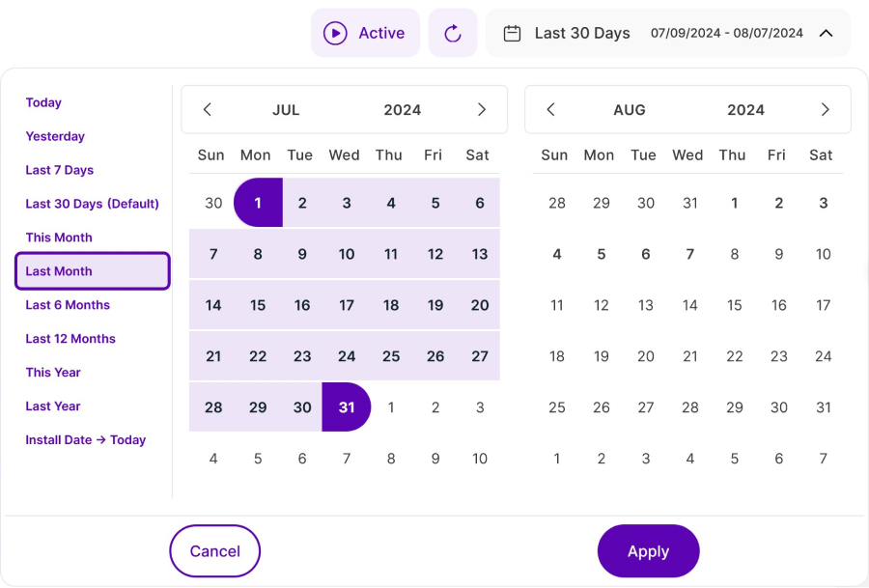Screen dimensions: 869x588
Task: Open the JUL month selector
Action: click(x=286, y=110)
